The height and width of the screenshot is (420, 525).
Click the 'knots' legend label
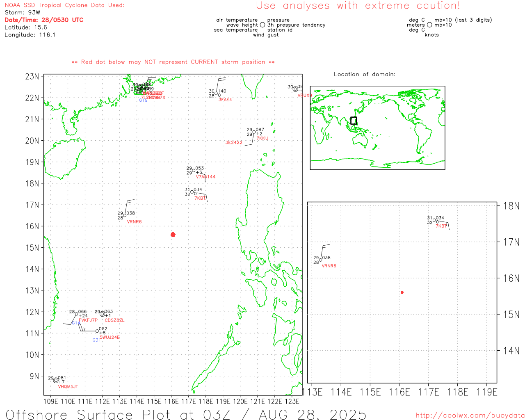[432, 35]
